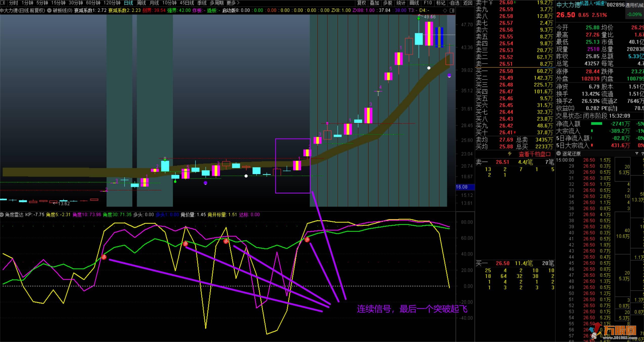Expand the 更多 timeframe list
The height and width of the screenshot is (342, 644).
(x=233, y=3)
